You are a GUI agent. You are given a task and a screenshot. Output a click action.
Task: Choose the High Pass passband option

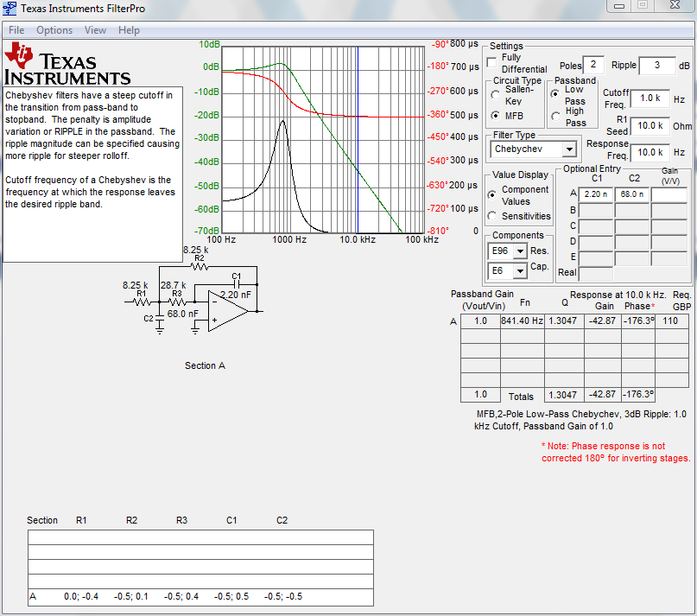click(555, 117)
